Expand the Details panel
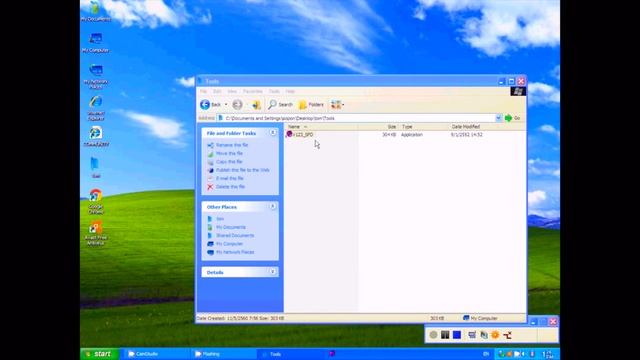The height and width of the screenshot is (360, 640). coord(273,272)
